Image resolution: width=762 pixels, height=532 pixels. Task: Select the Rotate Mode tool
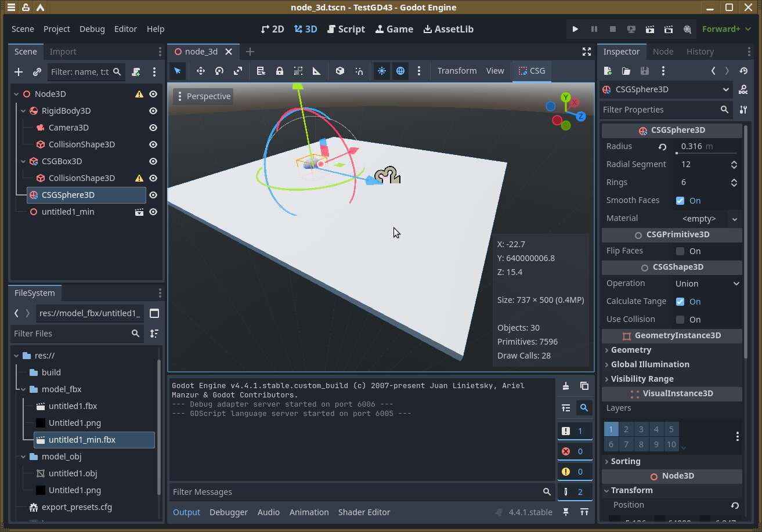click(219, 71)
